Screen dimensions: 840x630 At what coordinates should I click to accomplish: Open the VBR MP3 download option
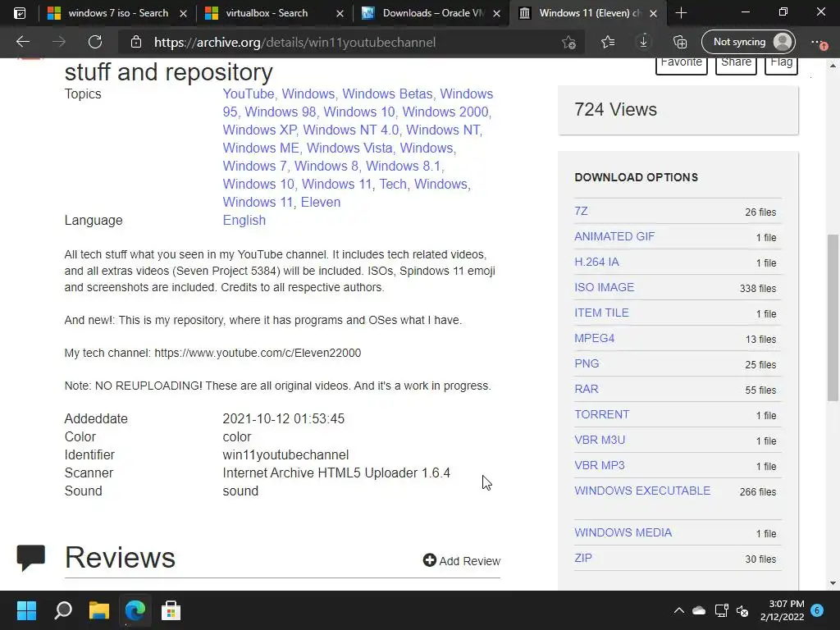coord(599,466)
